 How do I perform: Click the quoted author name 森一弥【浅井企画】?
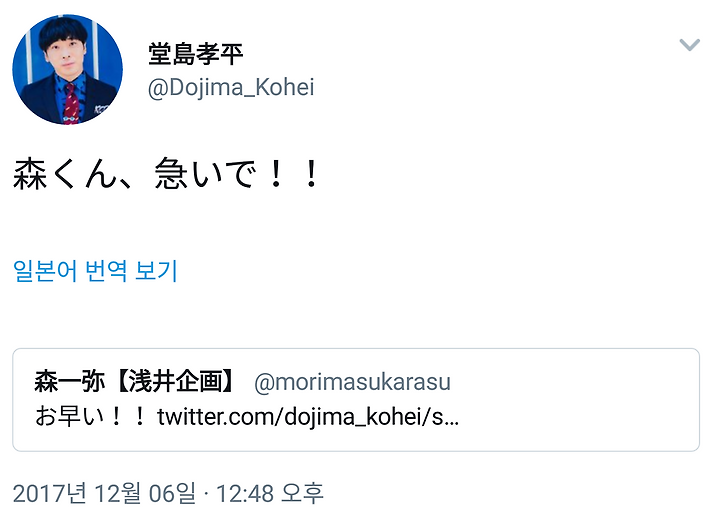pos(136,382)
